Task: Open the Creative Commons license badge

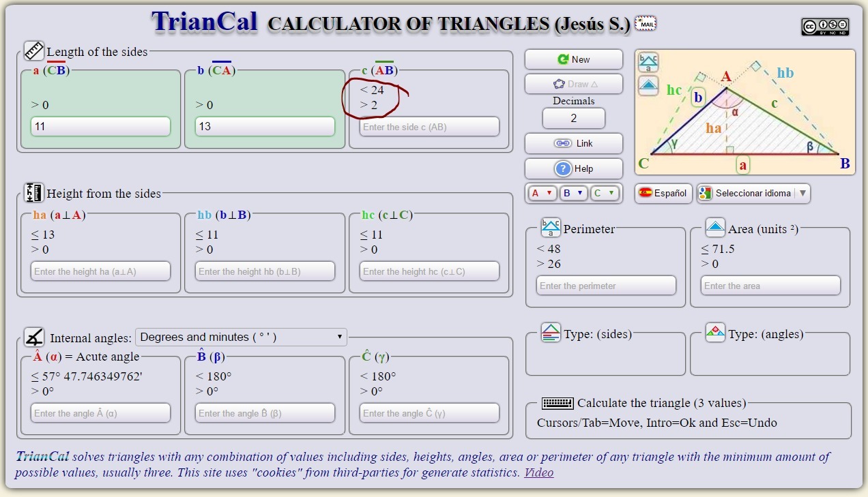Action: [x=825, y=27]
